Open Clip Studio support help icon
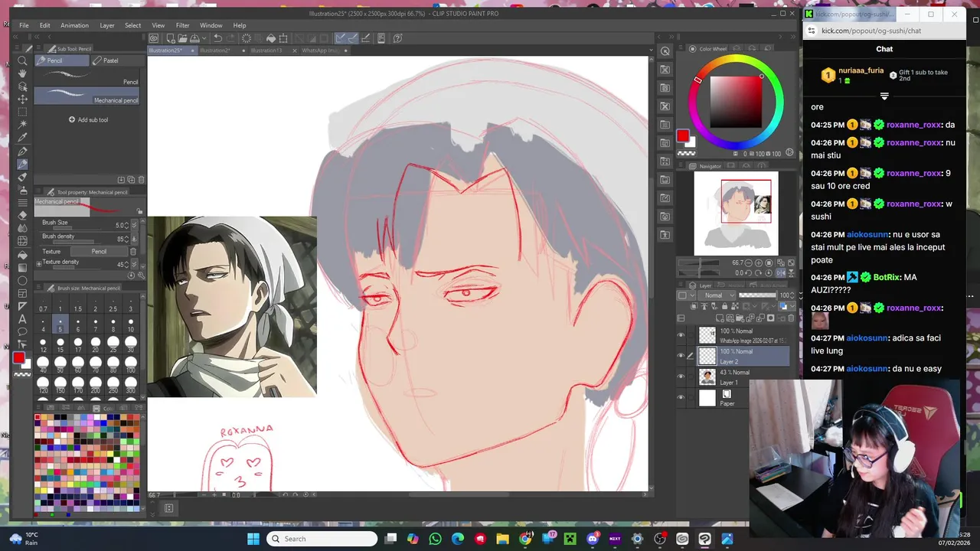The image size is (980, 551). (x=398, y=38)
